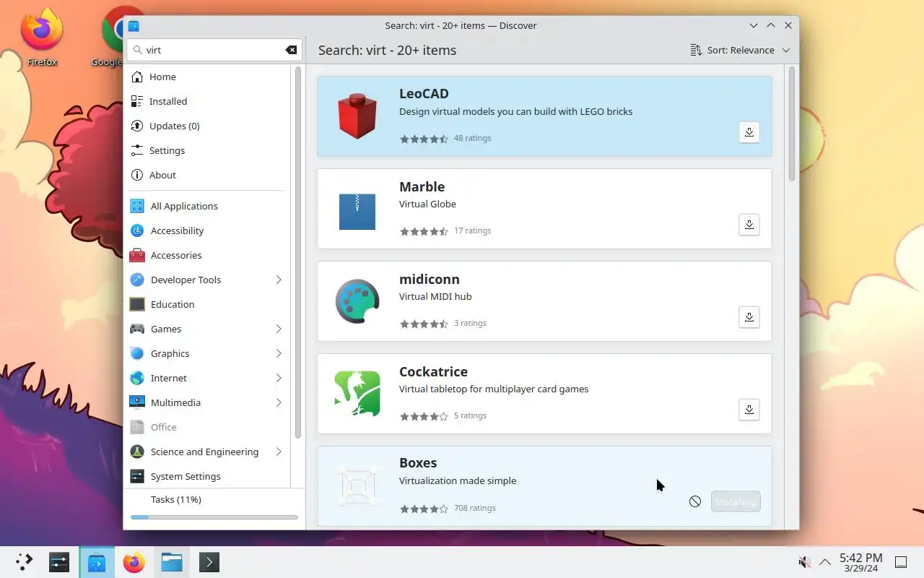Click the virt search field
Image resolution: width=924 pixels, height=578 pixels.
pyautogui.click(x=214, y=50)
